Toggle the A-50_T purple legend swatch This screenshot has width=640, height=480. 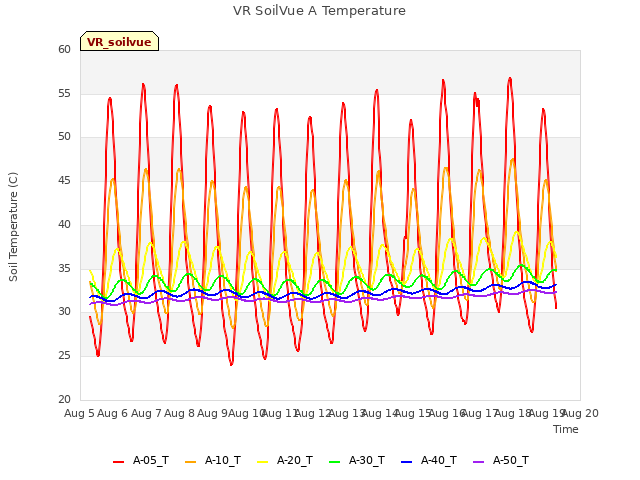click(x=479, y=462)
